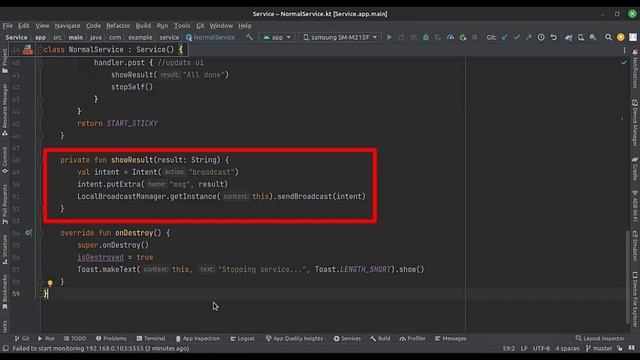Open the Problems tool window tab

[x=111, y=338]
